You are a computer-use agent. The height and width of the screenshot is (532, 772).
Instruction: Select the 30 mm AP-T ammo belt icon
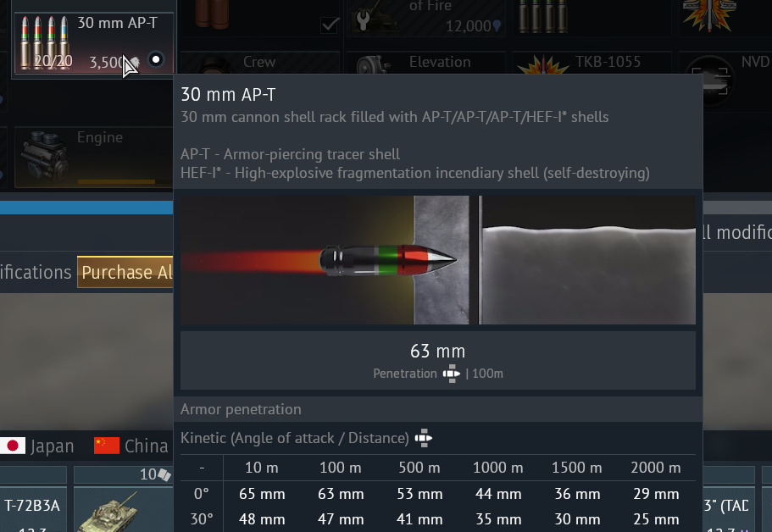tap(44, 43)
